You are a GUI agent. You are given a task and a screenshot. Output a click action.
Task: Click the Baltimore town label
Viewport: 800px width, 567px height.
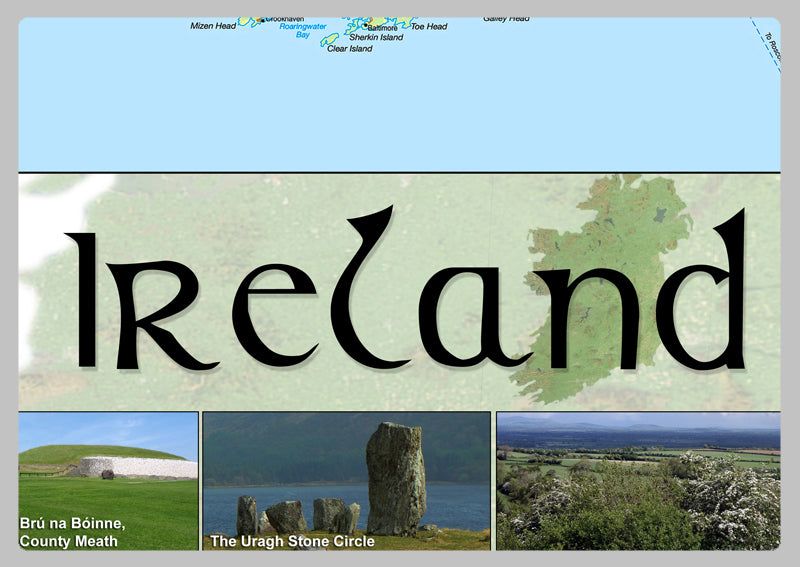pyautogui.click(x=382, y=28)
